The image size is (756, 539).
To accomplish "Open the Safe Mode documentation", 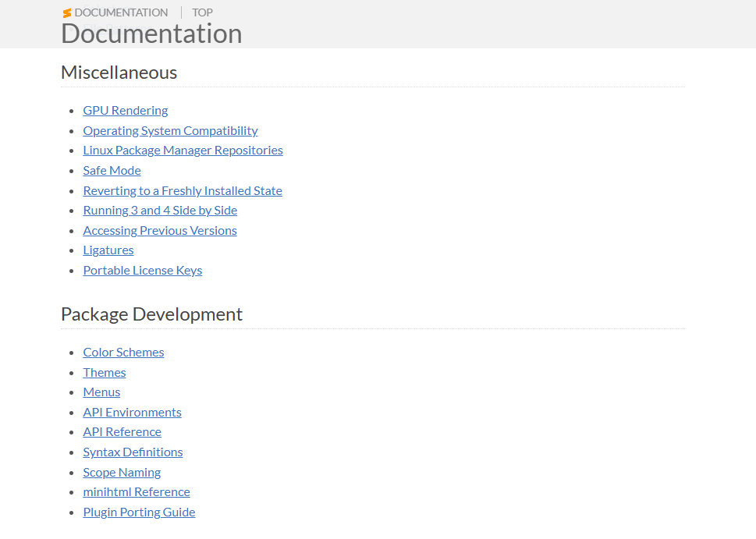I will (x=112, y=171).
